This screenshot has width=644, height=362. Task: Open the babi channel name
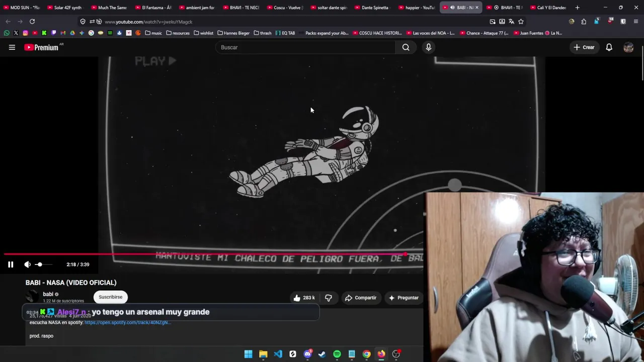click(48, 294)
